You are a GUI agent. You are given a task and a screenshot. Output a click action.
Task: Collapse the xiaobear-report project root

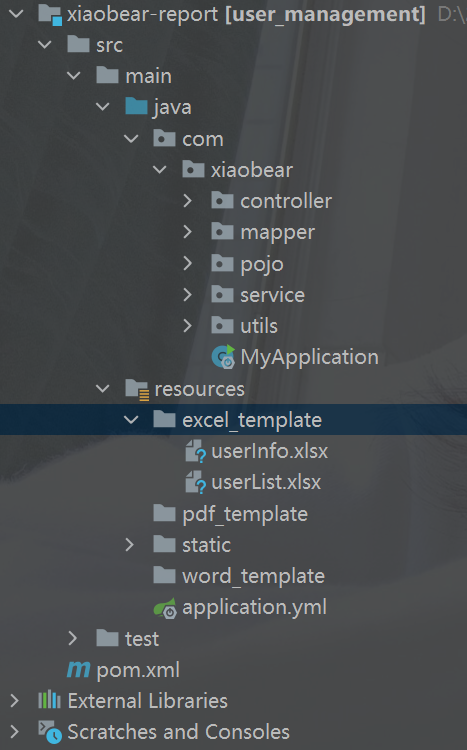[16, 14]
